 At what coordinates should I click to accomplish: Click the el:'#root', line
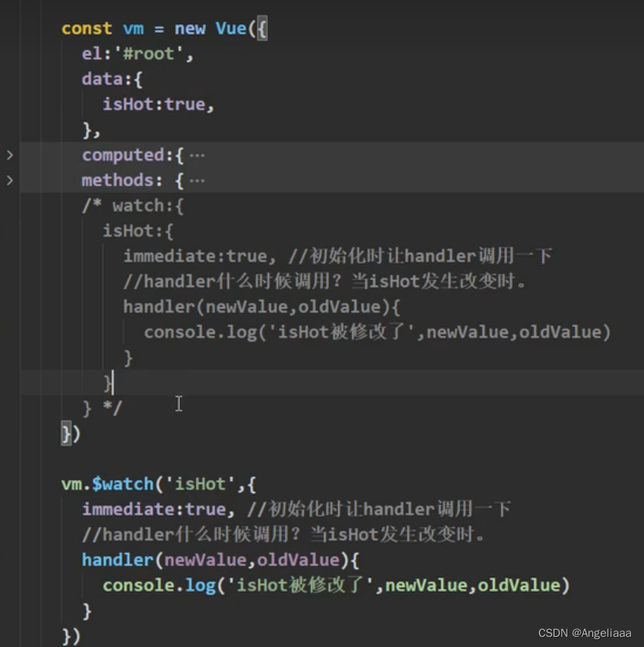(138, 54)
